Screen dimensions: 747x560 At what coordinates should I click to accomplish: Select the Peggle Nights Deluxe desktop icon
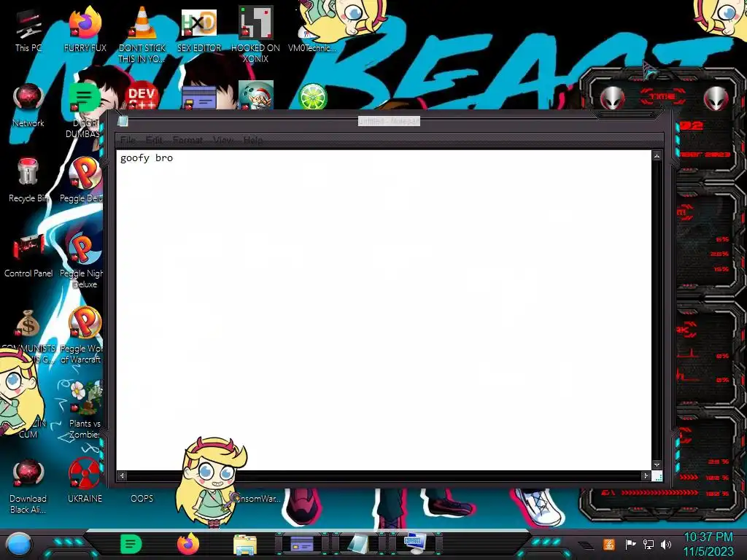pos(84,261)
